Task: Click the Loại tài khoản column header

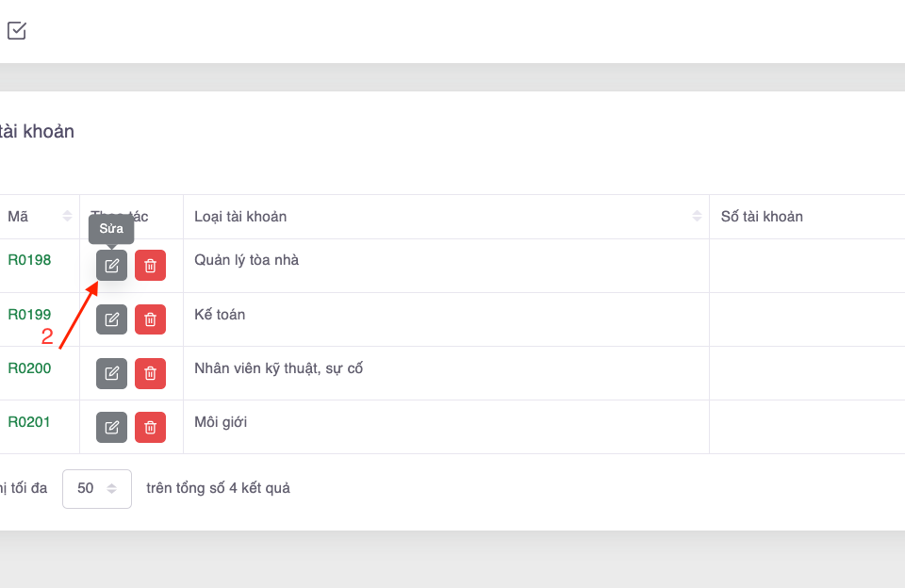Action: coord(240,217)
